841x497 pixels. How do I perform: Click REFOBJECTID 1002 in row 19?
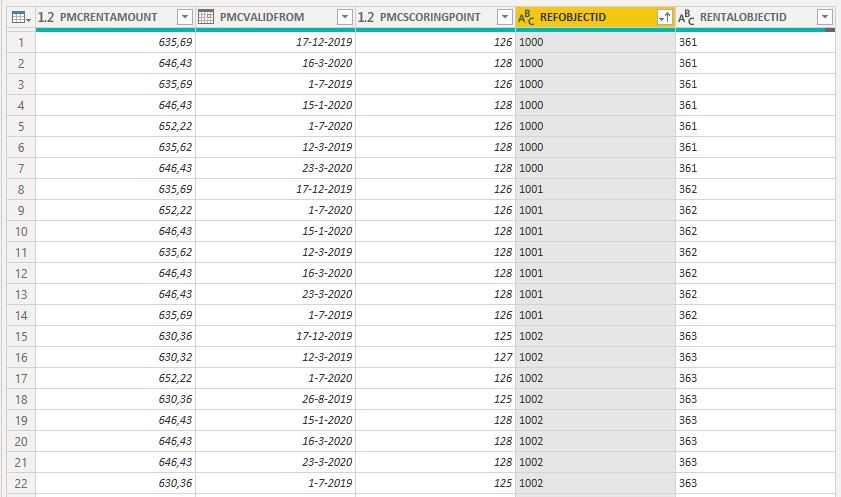coord(531,420)
